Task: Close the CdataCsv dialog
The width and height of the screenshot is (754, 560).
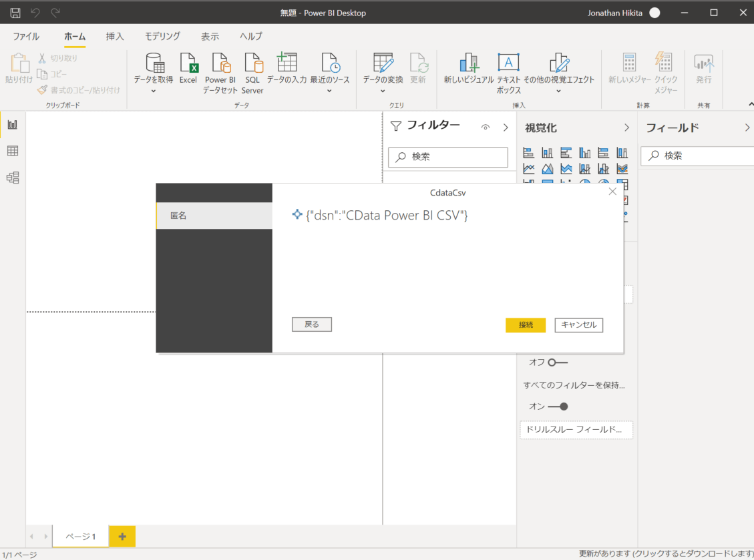Action: point(612,192)
